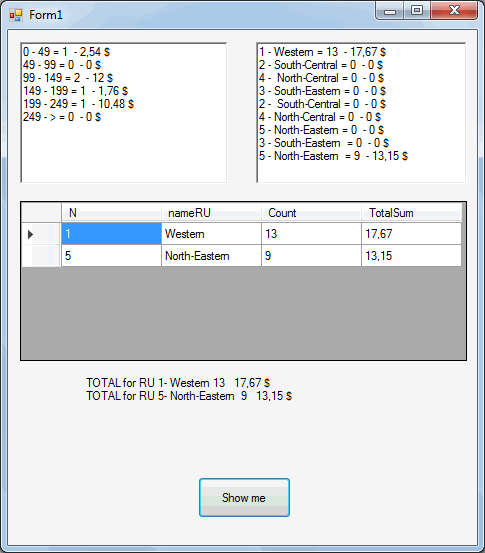Maximize the Form1 window
The width and height of the screenshot is (485, 553).
pyautogui.click(x=417, y=11)
